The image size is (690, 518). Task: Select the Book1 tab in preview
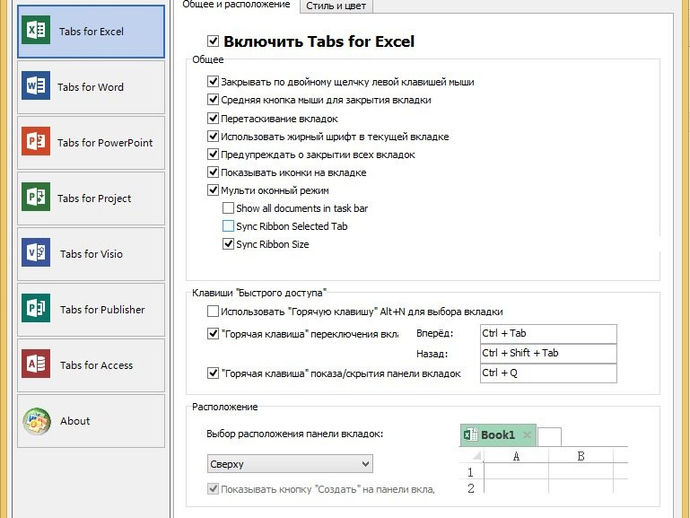point(498,435)
